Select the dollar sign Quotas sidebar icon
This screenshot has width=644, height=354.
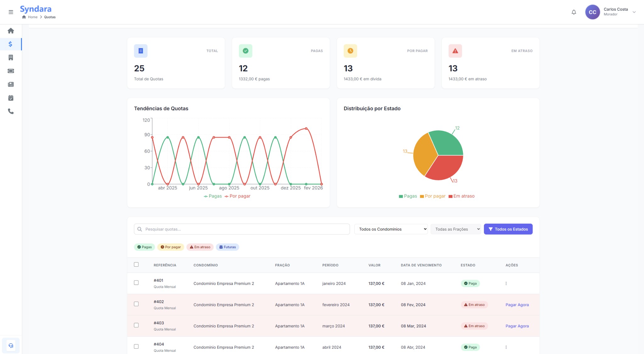coord(10,44)
